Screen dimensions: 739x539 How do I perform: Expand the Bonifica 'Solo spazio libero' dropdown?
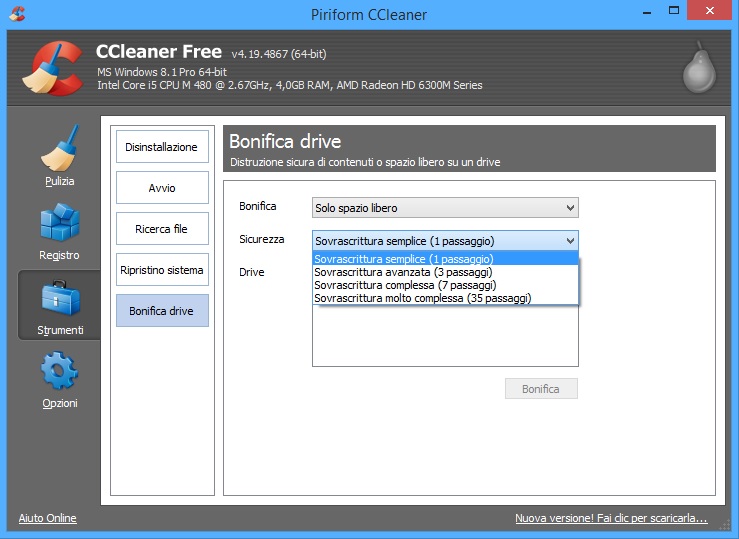pos(445,208)
